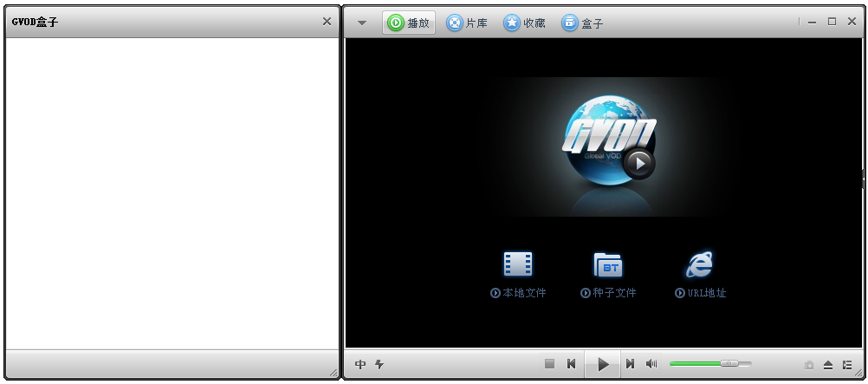Screen dimensions: 868x384
Task: Click the 中 language indicator icon
Action: (x=360, y=364)
